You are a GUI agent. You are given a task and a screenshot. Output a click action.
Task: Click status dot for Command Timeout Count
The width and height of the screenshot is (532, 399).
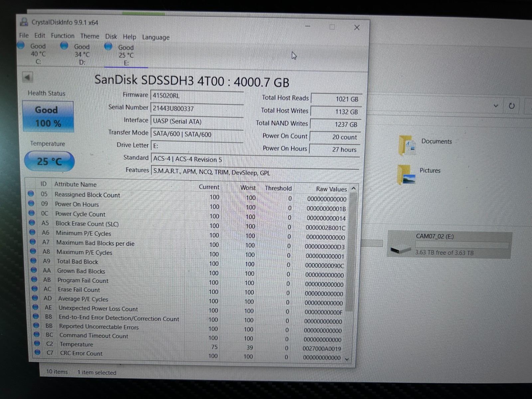pos(37,334)
